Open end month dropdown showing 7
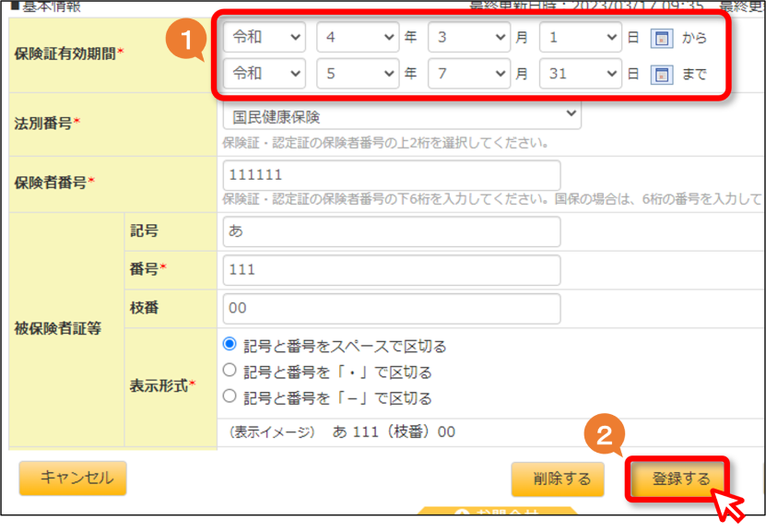Viewport: 766px width, 532px height. pyautogui.click(x=469, y=74)
